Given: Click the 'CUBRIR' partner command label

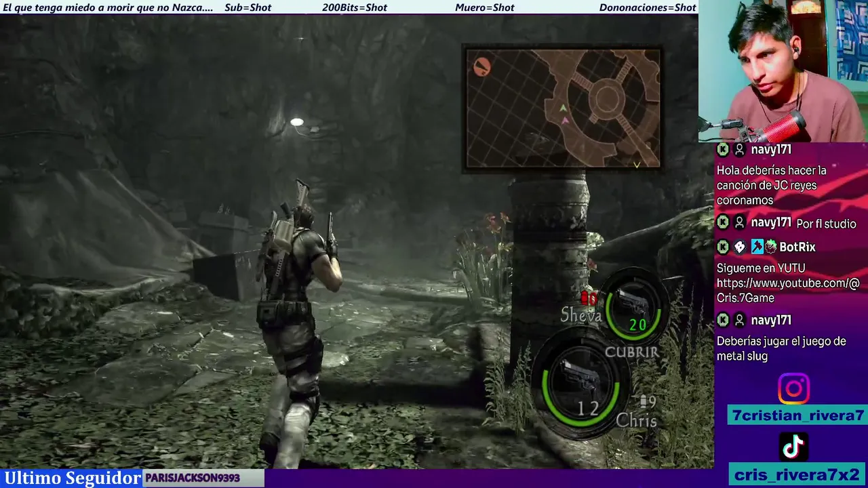Looking at the screenshot, I should pyautogui.click(x=631, y=352).
